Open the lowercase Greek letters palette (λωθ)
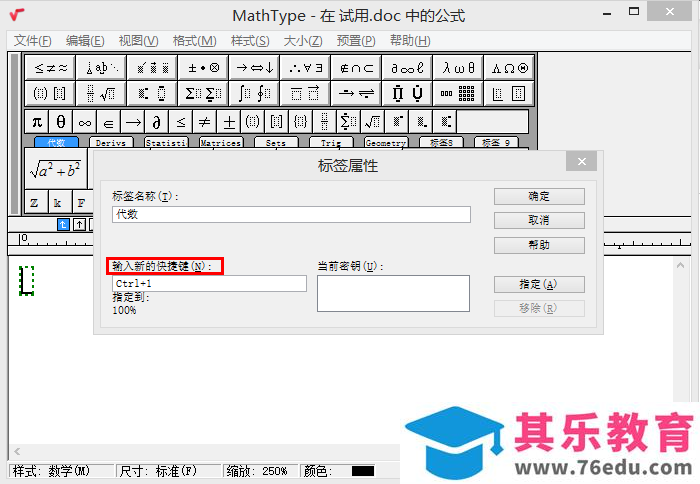The width and height of the screenshot is (700, 484). (458, 68)
